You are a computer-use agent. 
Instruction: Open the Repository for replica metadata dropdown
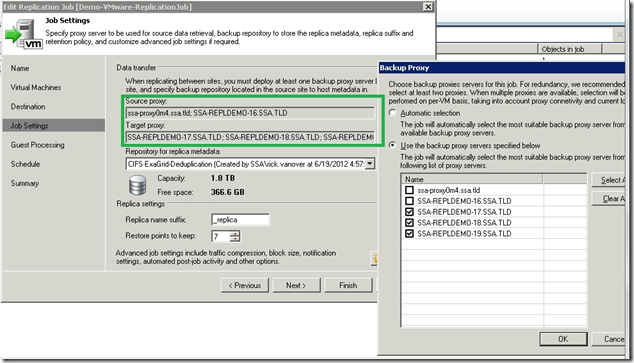tap(370, 164)
